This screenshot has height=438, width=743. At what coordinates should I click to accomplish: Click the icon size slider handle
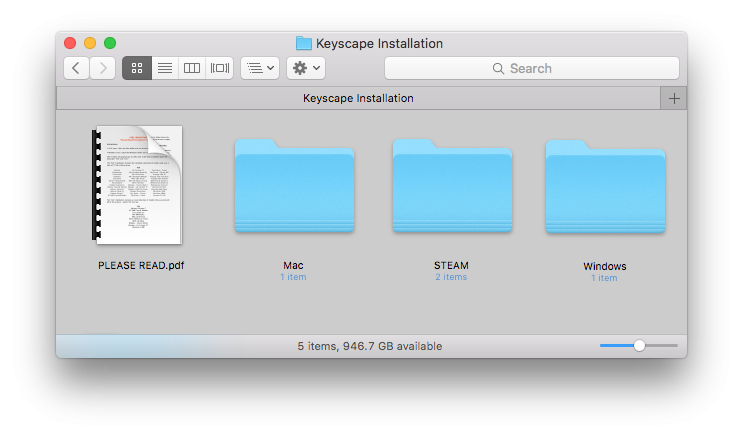tap(639, 346)
